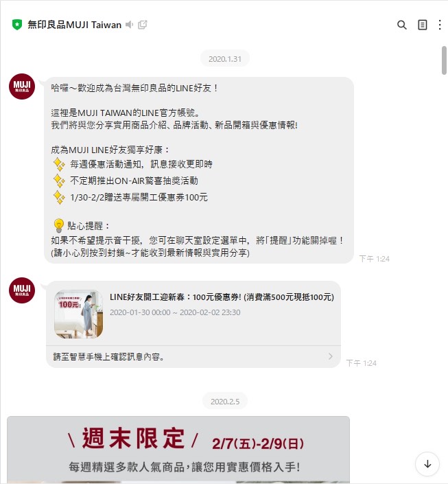Click 請至智慧手機上確認訊息內容 text
Image resolution: width=448 pixels, height=484 pixels.
pyautogui.click(x=108, y=357)
